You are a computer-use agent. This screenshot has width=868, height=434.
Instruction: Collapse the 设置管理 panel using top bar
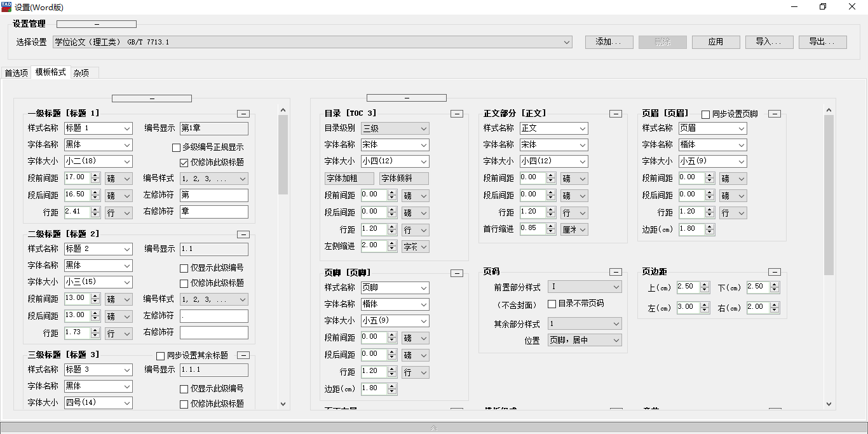(97, 24)
